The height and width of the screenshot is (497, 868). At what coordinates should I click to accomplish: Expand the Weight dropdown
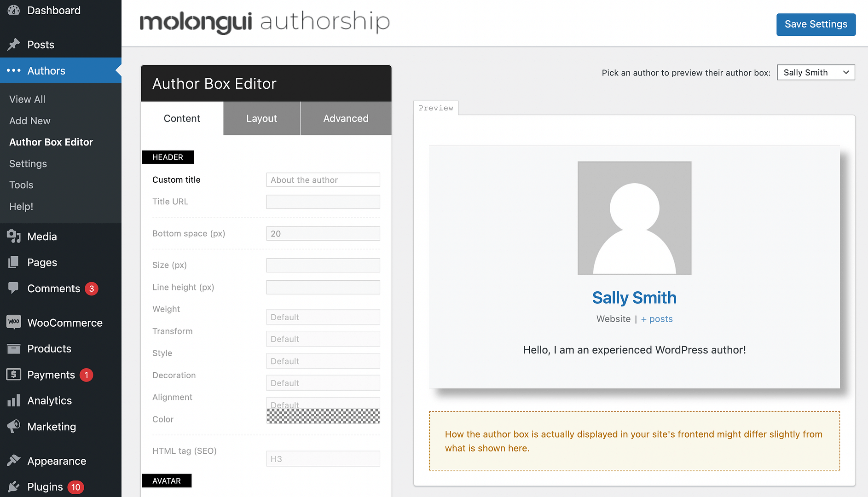click(323, 317)
